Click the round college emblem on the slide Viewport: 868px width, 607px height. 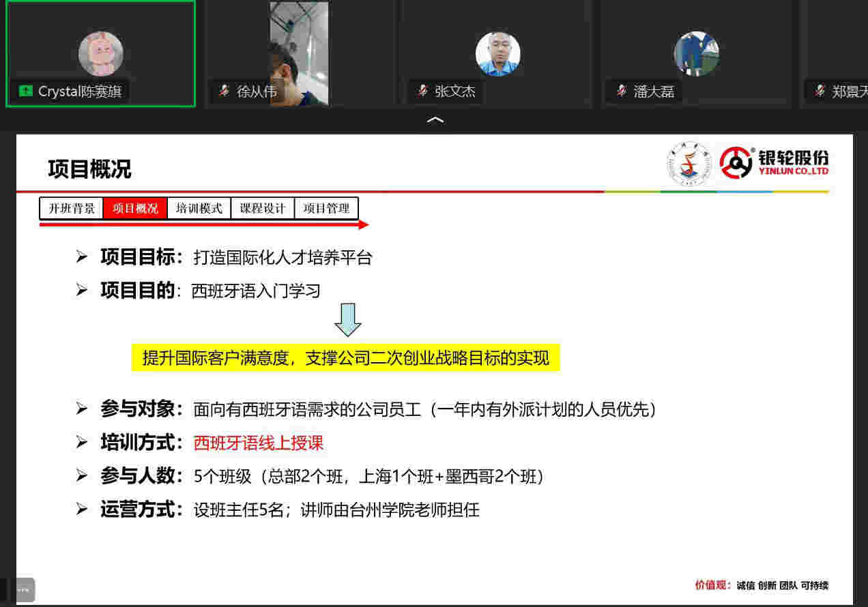coord(689,164)
